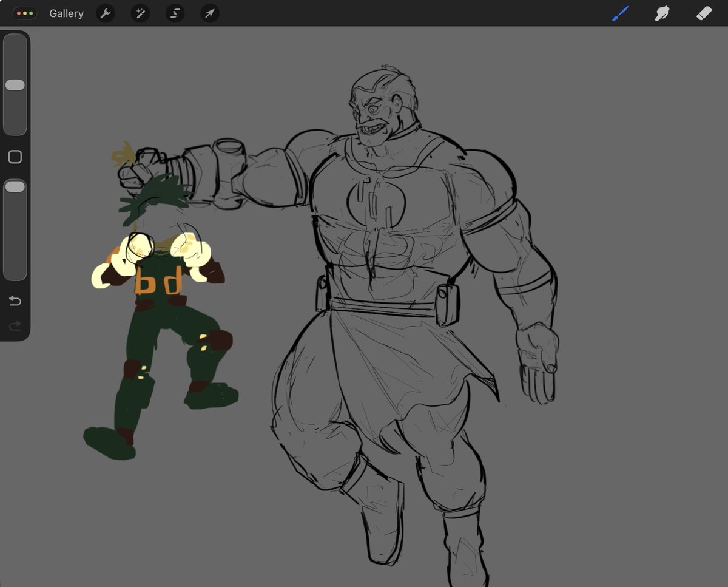Open the Brush Library with the paintbrush icon
This screenshot has height=587, width=728.
click(x=620, y=13)
